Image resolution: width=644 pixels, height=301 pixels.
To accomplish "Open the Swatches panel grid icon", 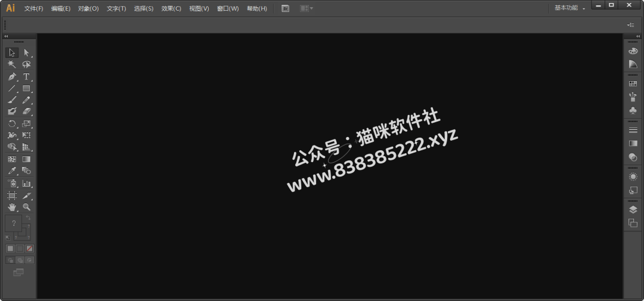I will pos(633,84).
